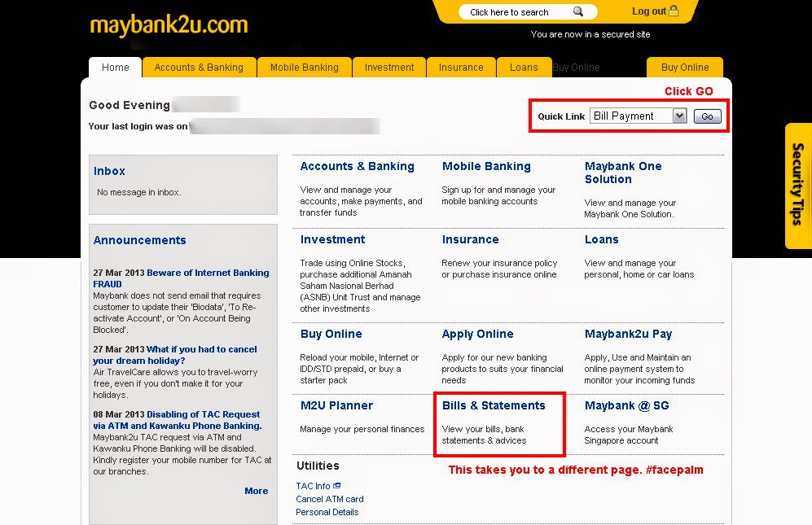Open Accounts & Banking section heading
The image size is (812, 525).
tap(358, 166)
